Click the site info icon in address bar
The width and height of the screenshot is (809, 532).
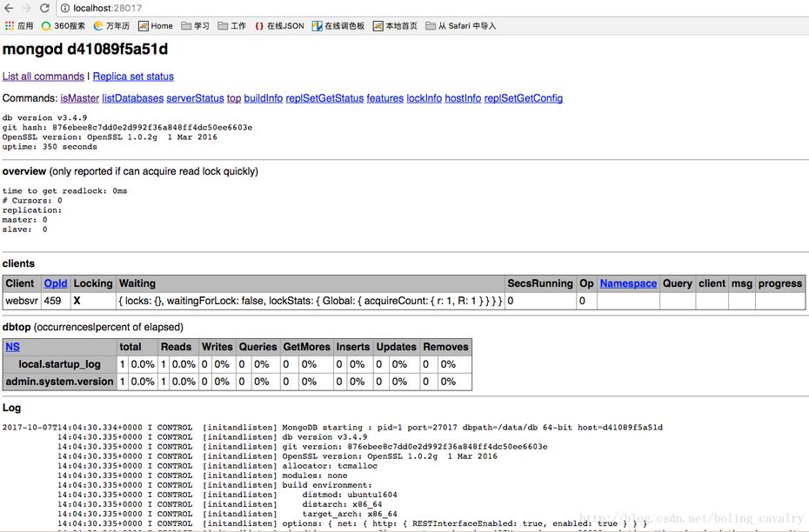(x=66, y=8)
